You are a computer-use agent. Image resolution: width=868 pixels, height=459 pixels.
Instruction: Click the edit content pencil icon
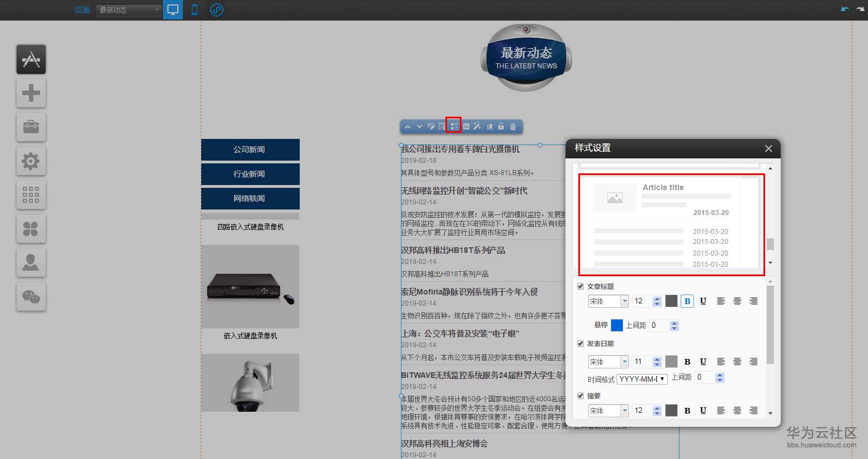[431, 127]
